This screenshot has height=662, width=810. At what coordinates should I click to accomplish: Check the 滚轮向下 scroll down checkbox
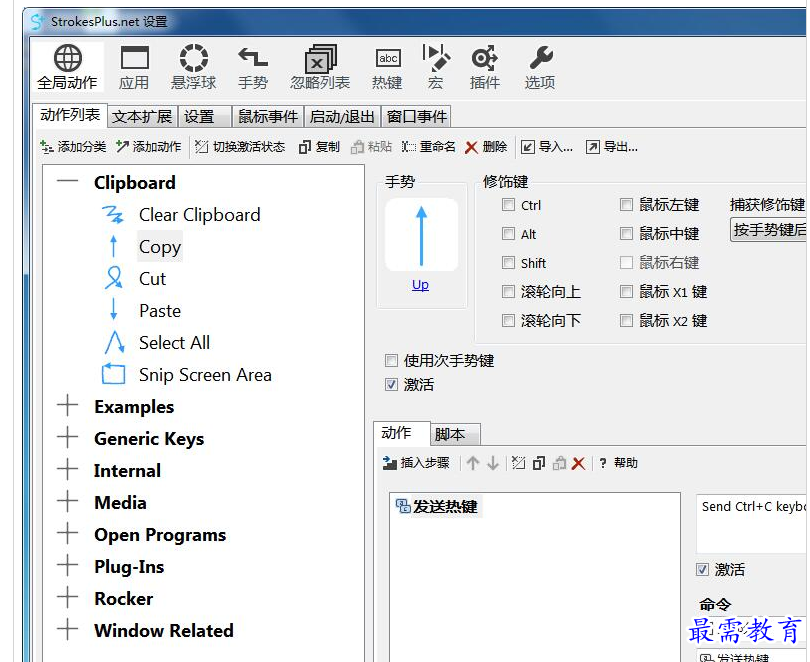coord(508,321)
